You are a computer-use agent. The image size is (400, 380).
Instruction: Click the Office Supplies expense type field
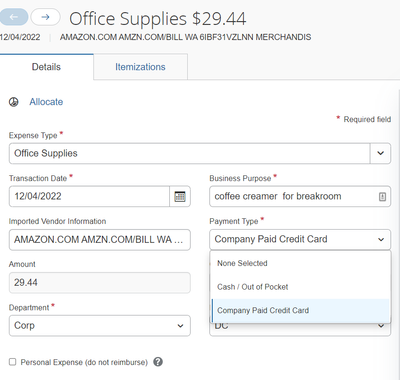(x=189, y=153)
